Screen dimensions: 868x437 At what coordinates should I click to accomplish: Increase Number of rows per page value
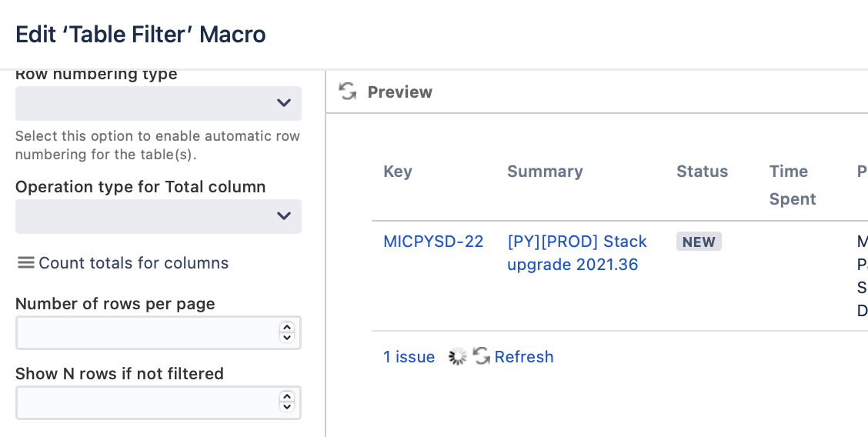tap(287, 328)
